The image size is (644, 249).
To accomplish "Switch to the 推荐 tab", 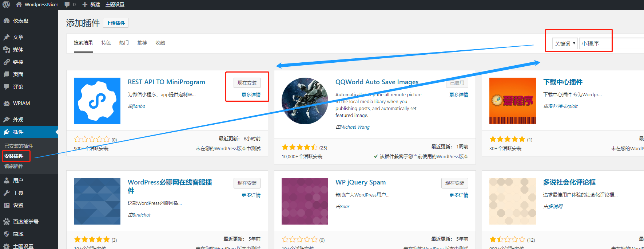I will 142,43.
